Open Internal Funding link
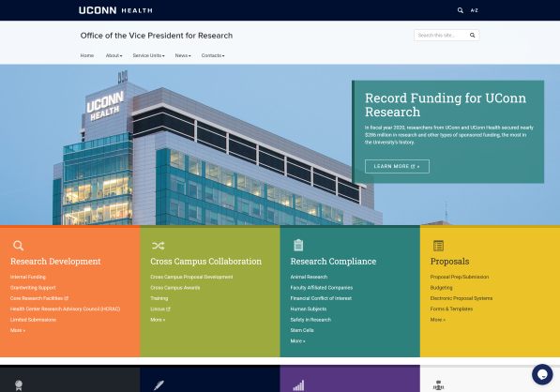 (x=28, y=277)
